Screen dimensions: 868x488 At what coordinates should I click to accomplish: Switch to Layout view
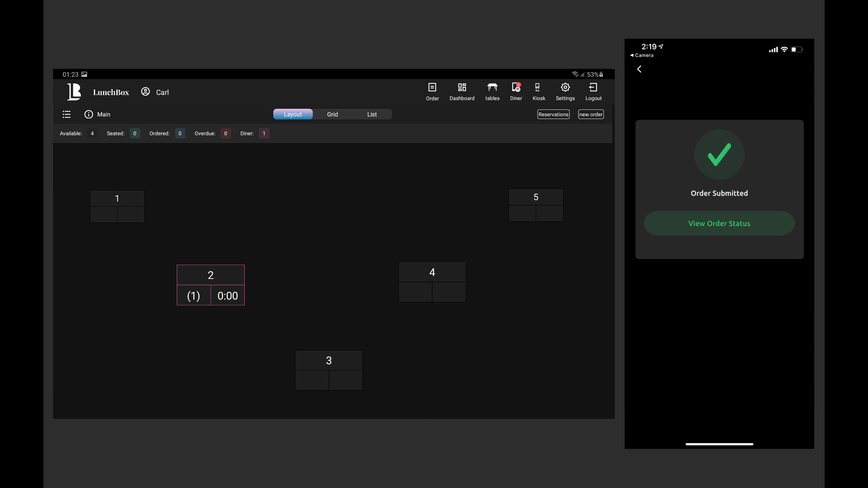(293, 115)
